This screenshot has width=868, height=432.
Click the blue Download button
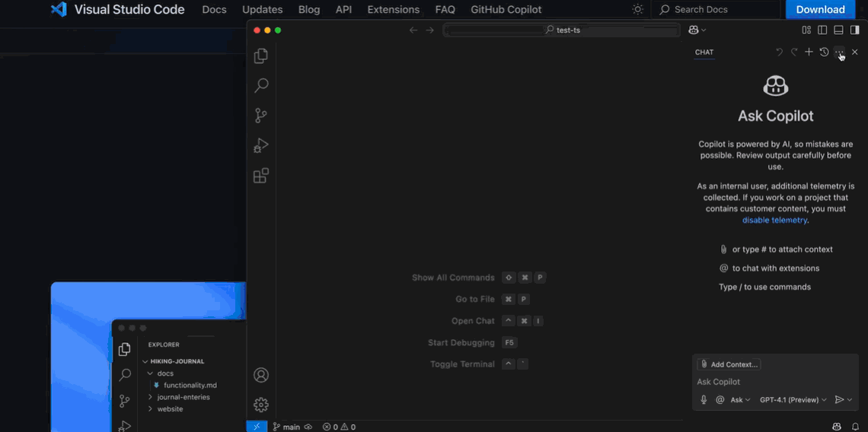click(x=820, y=9)
